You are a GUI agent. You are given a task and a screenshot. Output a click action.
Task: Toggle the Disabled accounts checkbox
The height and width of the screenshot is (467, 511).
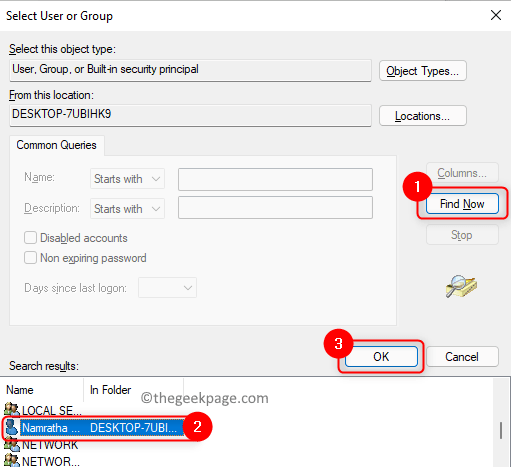pos(30,238)
